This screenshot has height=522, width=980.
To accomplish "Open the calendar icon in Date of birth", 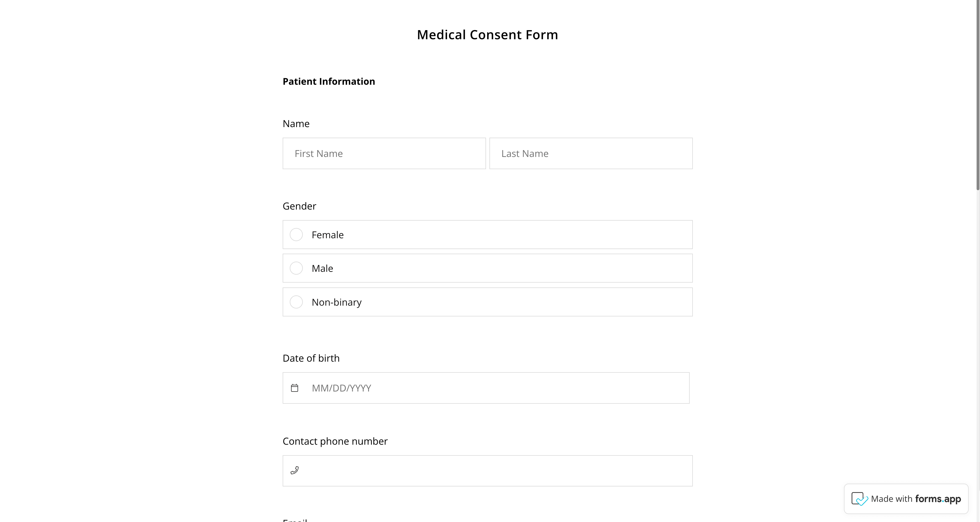I will point(295,388).
